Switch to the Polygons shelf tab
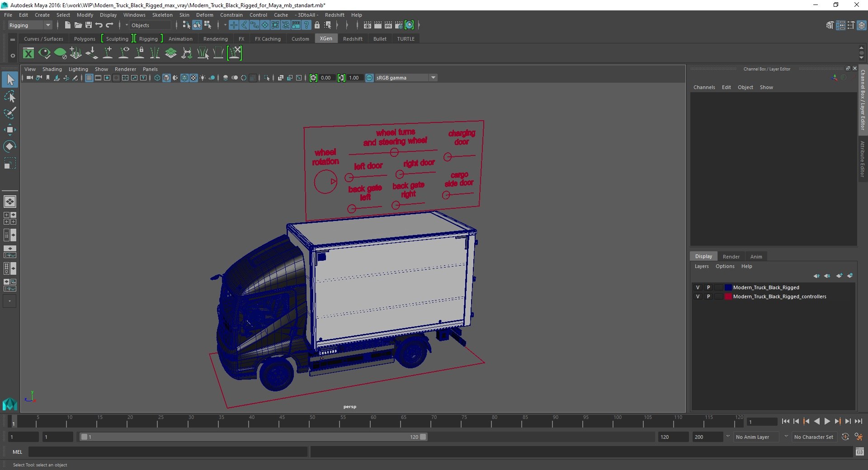Viewport: 868px width, 470px height. [x=85, y=39]
